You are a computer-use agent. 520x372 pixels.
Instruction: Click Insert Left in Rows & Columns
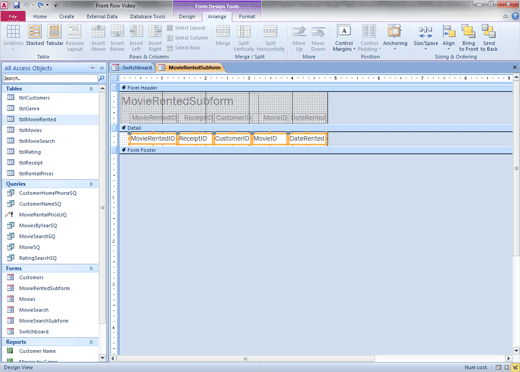click(136, 38)
